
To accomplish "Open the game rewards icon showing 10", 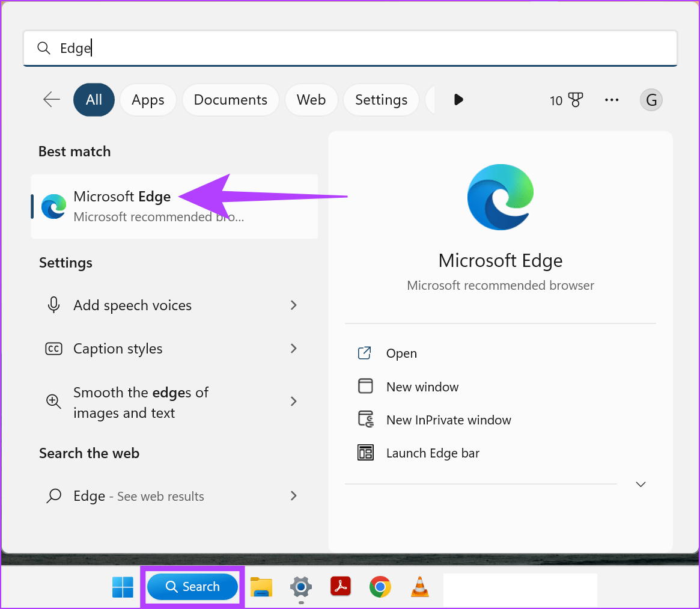I will (565, 100).
